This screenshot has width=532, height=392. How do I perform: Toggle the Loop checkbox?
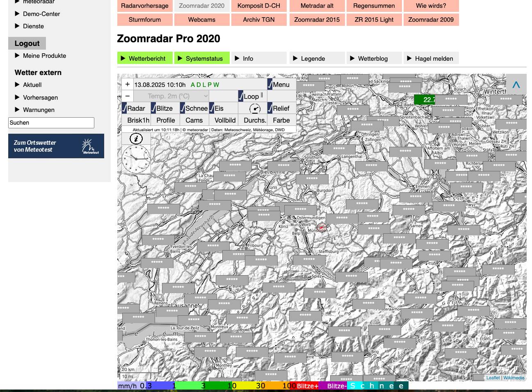tap(241, 96)
